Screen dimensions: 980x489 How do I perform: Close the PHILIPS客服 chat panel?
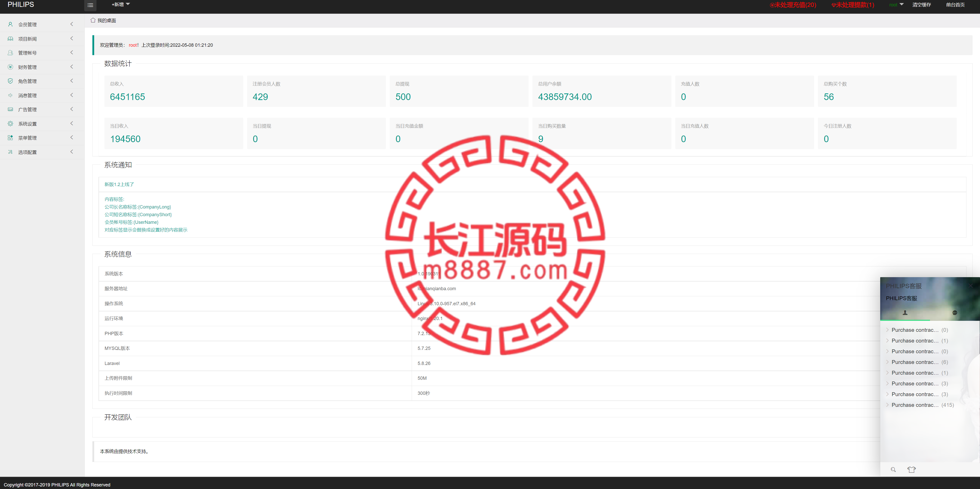click(971, 285)
